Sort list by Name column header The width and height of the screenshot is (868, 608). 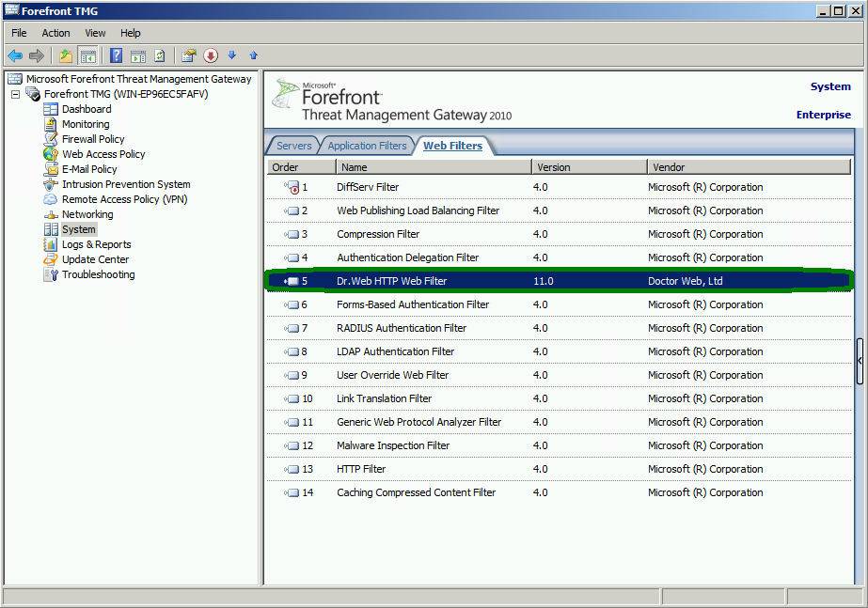[434, 167]
